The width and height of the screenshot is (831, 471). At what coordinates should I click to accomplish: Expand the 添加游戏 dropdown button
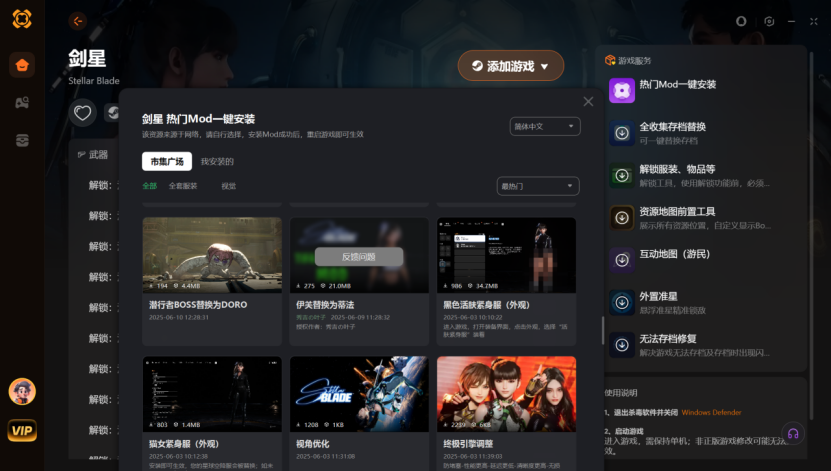tap(511, 67)
